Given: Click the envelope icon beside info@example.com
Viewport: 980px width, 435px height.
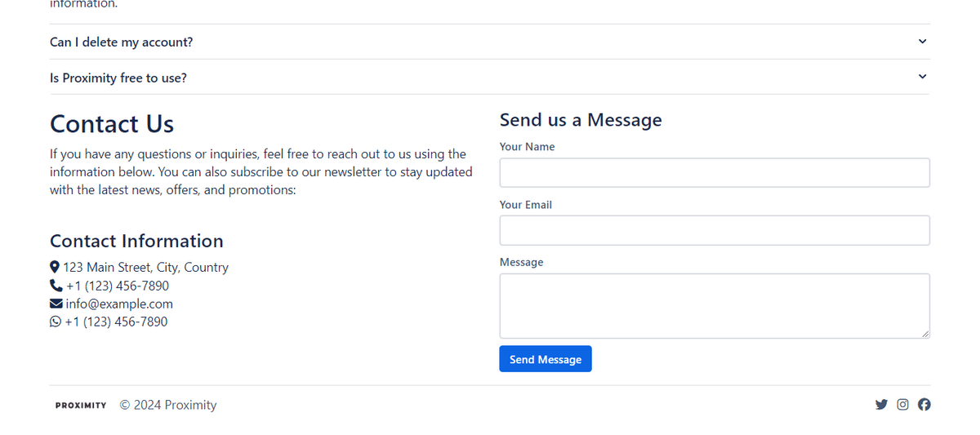Looking at the screenshot, I should pyautogui.click(x=56, y=304).
